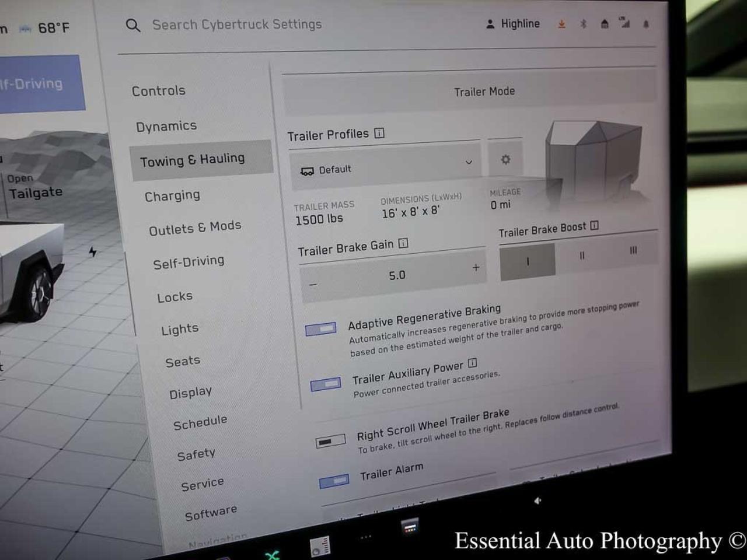This screenshot has width=747, height=560.
Task: Open the Service settings
Action: pyautogui.click(x=202, y=484)
